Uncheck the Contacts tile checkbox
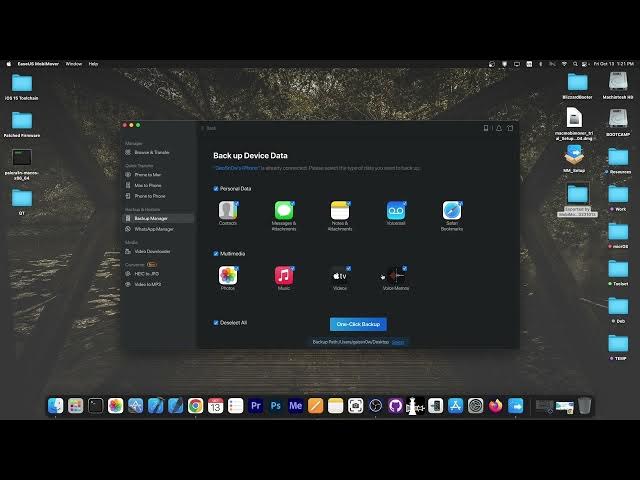Viewport: 640px width, 480px height. pyautogui.click(x=236, y=203)
